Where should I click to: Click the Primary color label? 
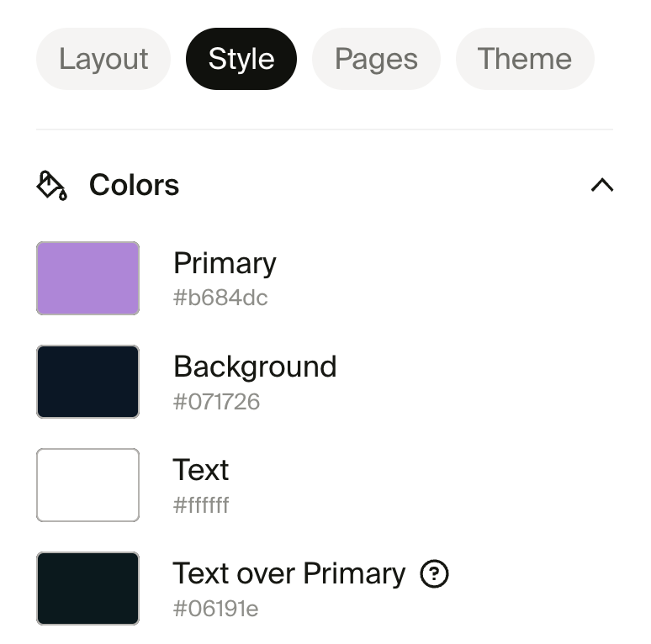[225, 263]
